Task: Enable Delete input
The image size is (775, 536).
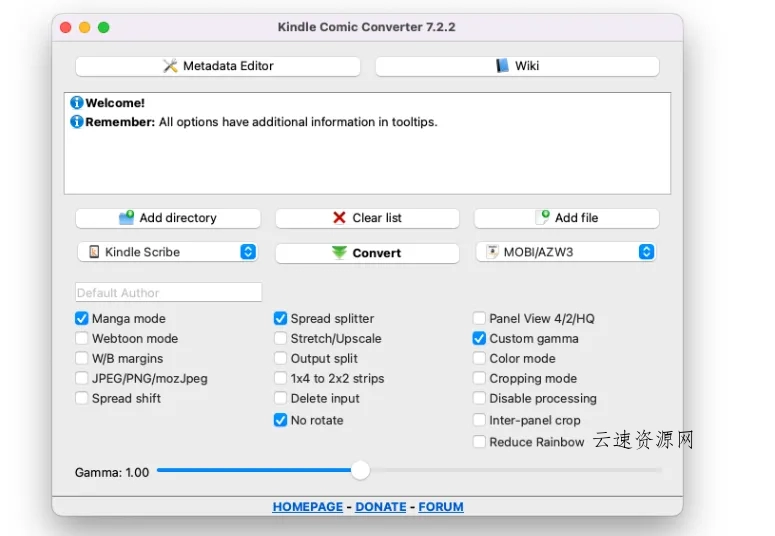Action: pyautogui.click(x=280, y=398)
